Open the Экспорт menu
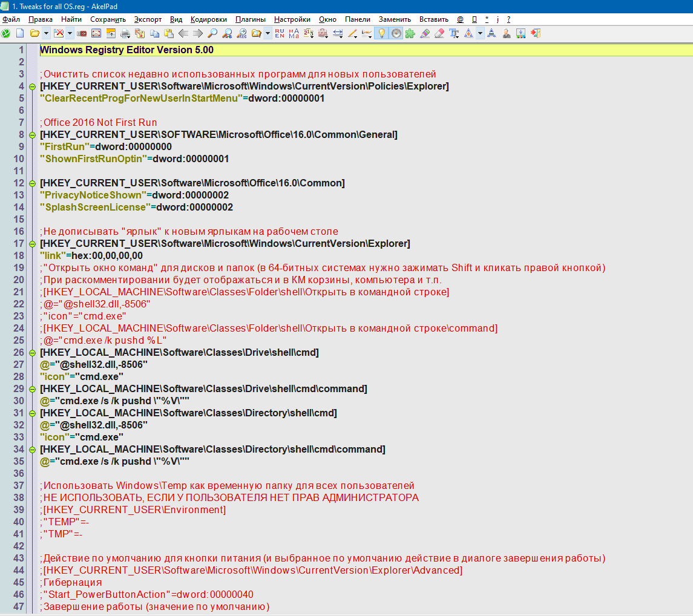Image resolution: width=693 pixels, height=616 pixels. 148,19
